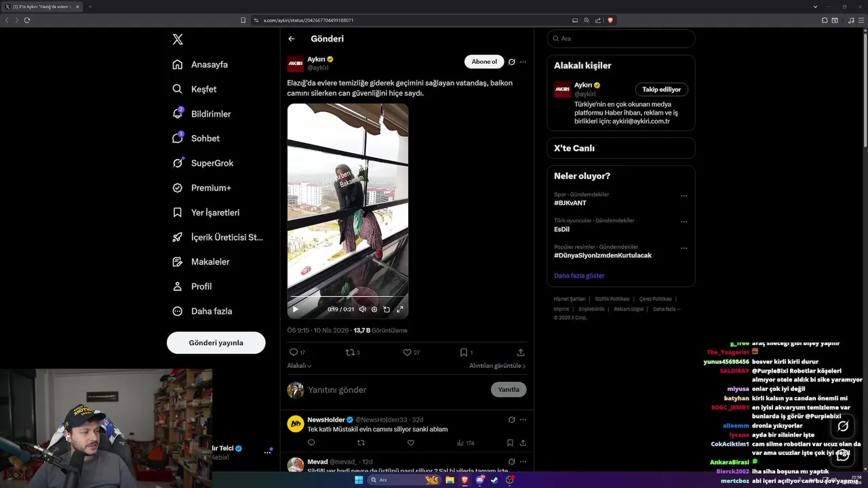Open Keşfet explore page

[195, 89]
